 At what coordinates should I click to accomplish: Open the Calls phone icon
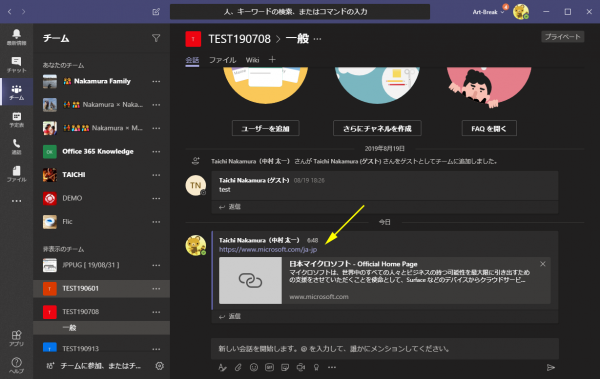pos(16,147)
